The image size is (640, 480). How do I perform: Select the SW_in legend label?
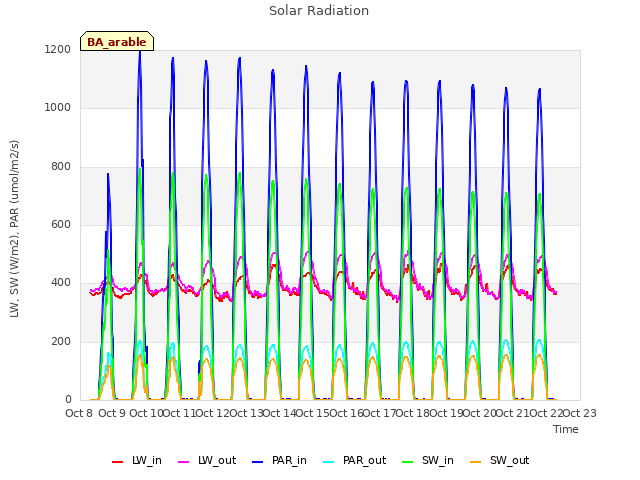(x=438, y=460)
